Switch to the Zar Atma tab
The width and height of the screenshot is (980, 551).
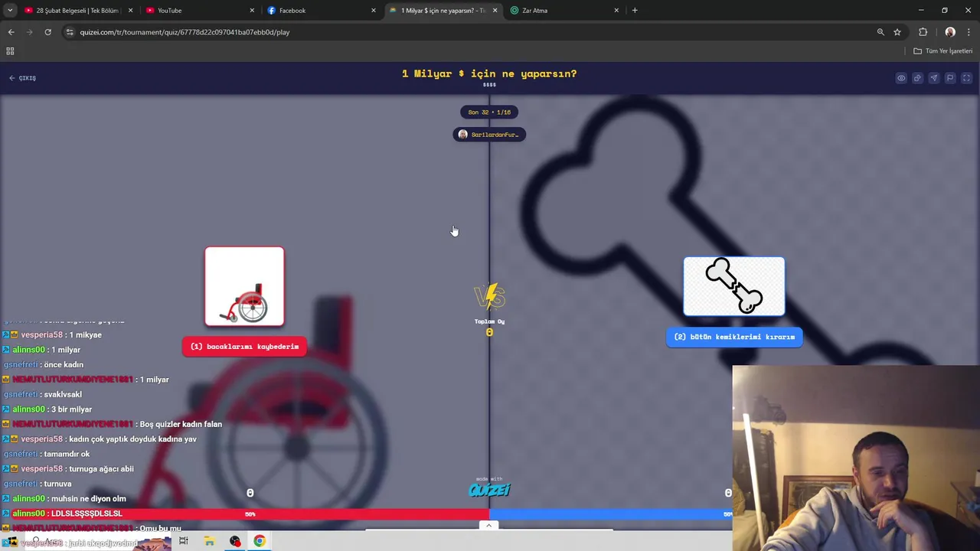564,11
